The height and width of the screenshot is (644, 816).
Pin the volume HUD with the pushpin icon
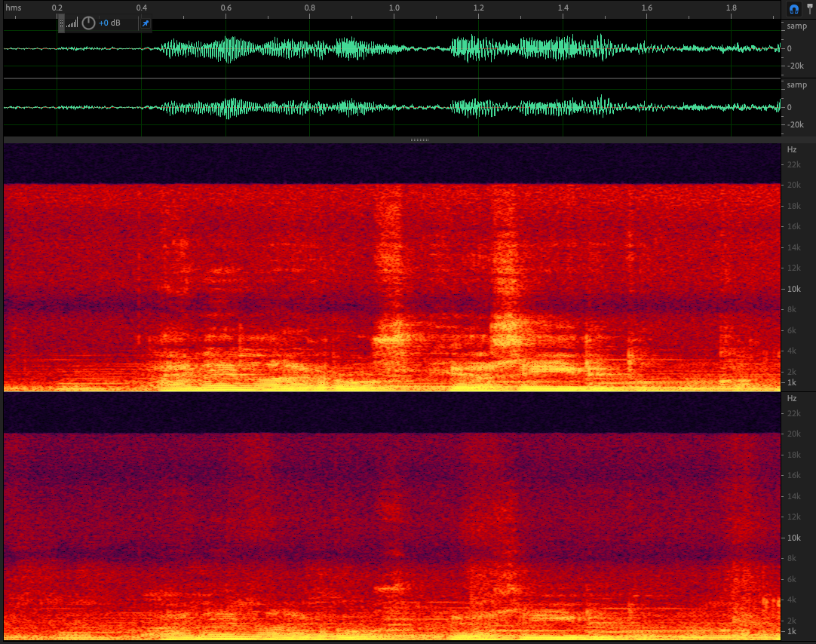(x=146, y=23)
